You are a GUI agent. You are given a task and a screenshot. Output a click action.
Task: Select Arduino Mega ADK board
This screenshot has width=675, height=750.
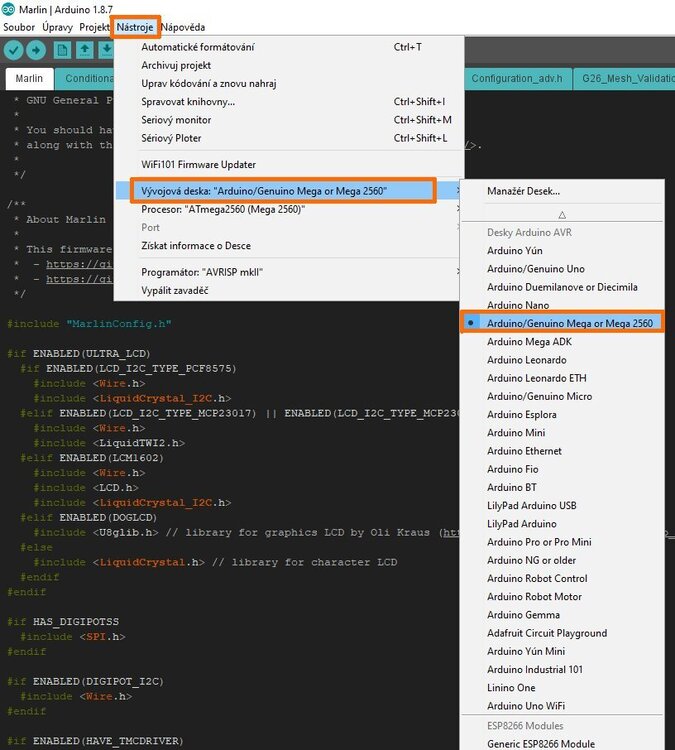[562, 342]
